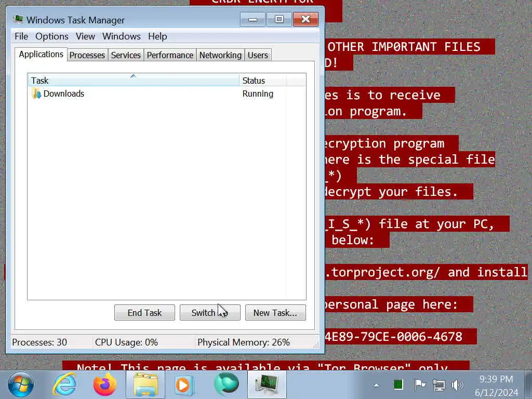The height and width of the screenshot is (399, 532).
Task: Open the File menu
Action: click(21, 36)
